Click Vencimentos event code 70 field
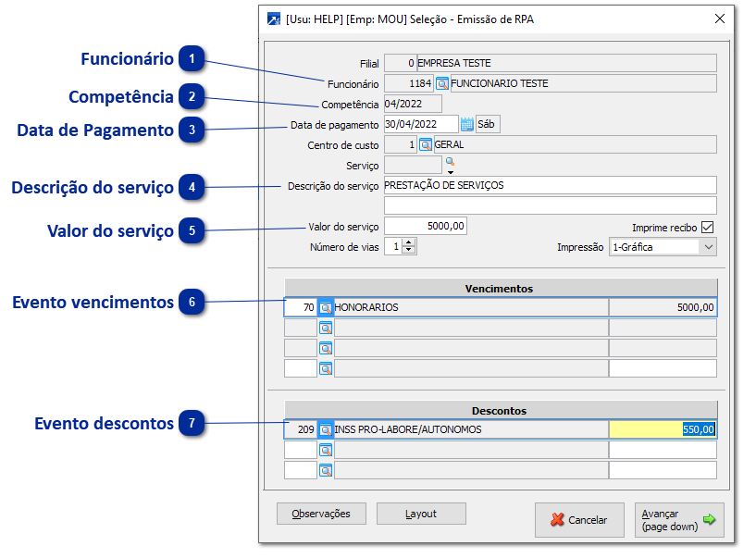This screenshot has height=558, width=756. tap(301, 307)
